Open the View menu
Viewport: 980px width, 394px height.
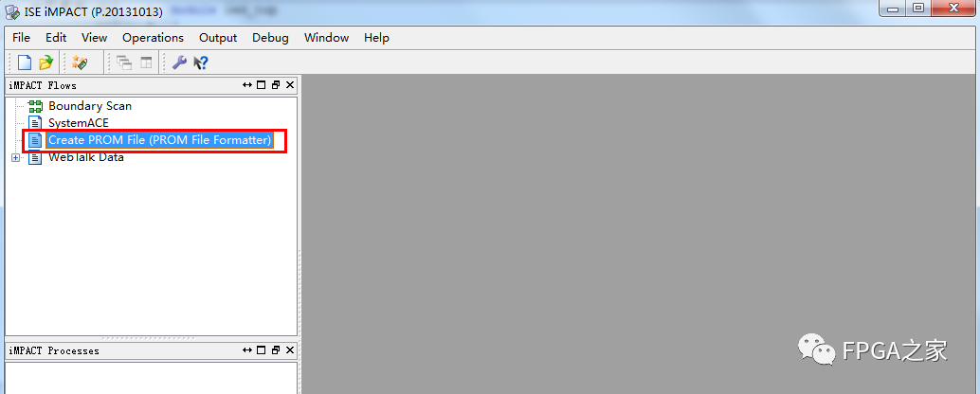click(95, 38)
